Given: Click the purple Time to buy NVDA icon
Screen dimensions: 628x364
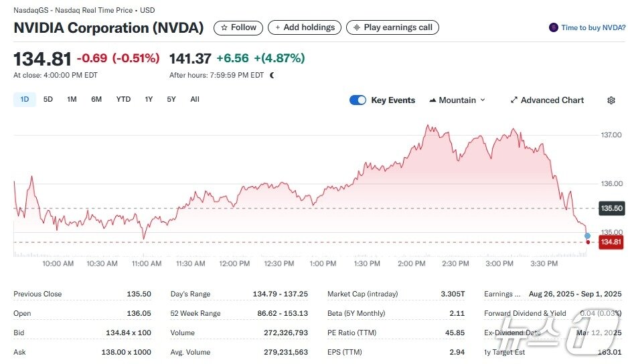Looking at the screenshot, I should click(553, 27).
